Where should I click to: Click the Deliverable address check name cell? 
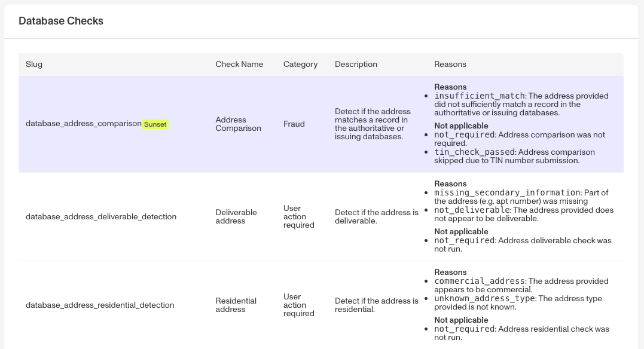[236, 217]
